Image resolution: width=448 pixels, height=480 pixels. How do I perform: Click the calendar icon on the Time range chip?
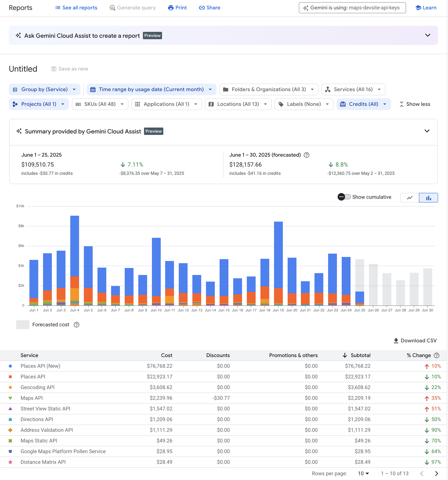93,89
